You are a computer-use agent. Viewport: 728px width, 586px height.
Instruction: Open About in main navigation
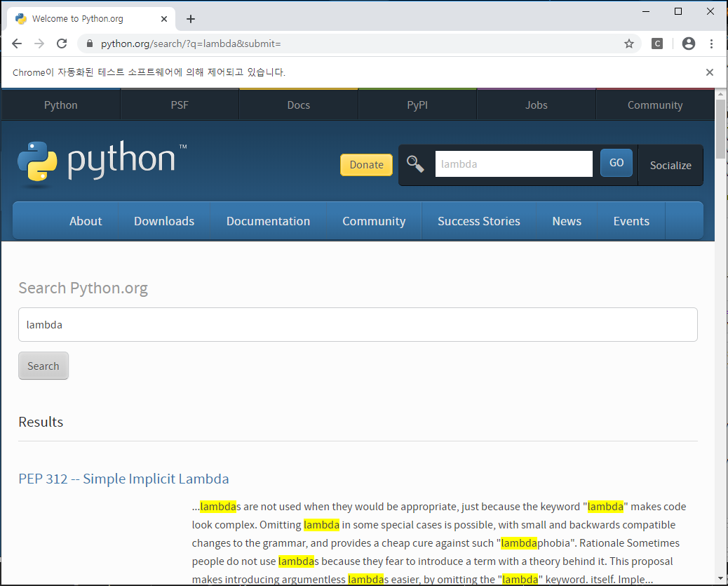[86, 221]
